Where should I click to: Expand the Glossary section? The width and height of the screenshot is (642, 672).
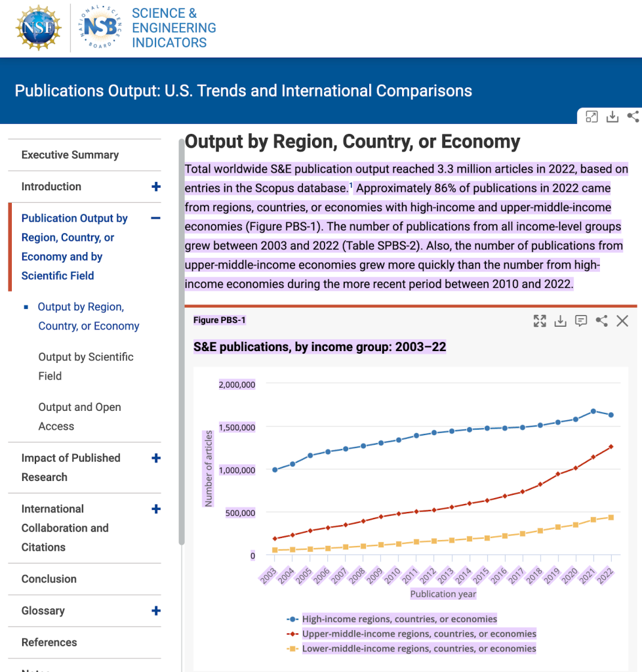click(156, 611)
